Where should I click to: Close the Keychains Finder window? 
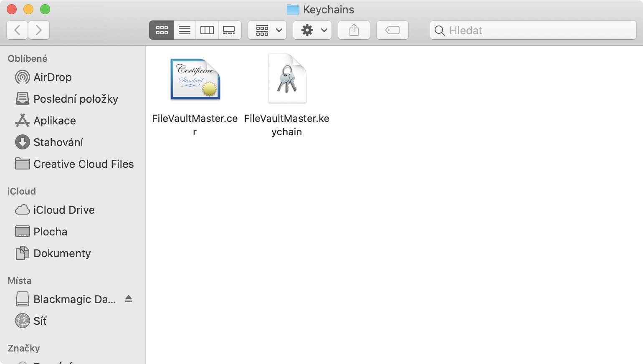coord(12,9)
